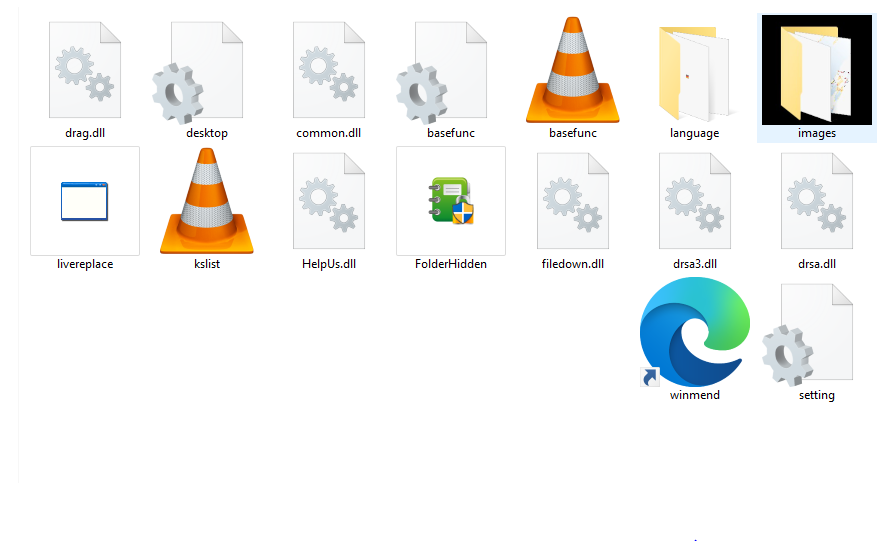Select the drsa.dll file icon

point(817,201)
